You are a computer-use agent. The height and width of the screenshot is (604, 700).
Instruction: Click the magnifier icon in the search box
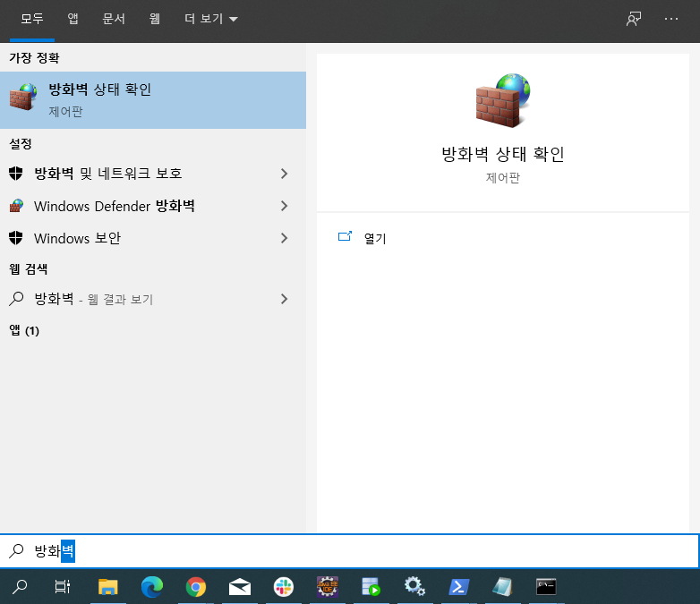click(x=16, y=551)
